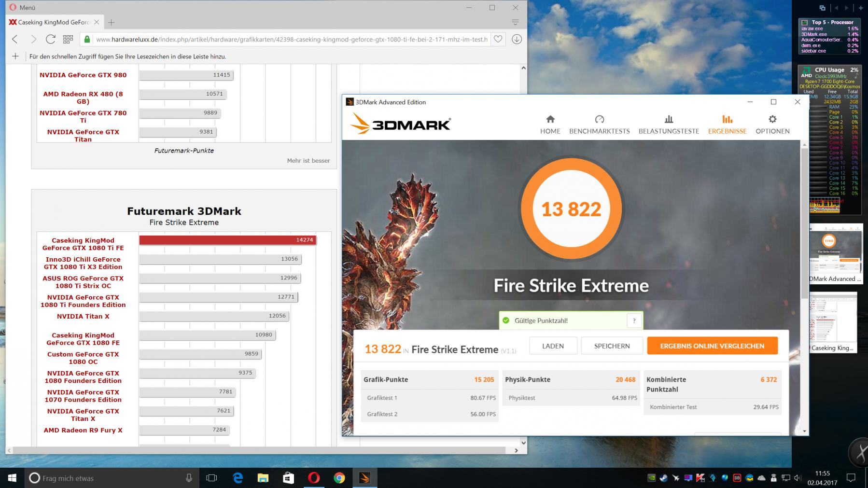
Task: Open the Opera tab menu icon
Action: (515, 22)
